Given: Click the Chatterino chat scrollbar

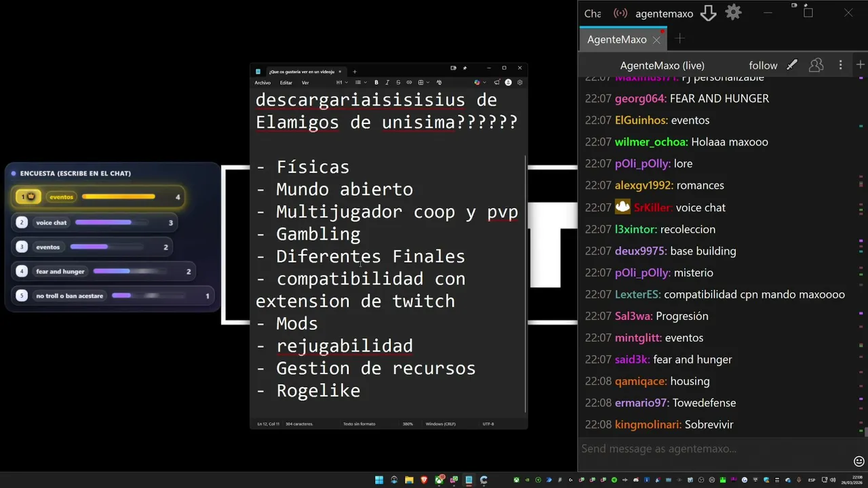Looking at the screenshot, I should (865, 432).
